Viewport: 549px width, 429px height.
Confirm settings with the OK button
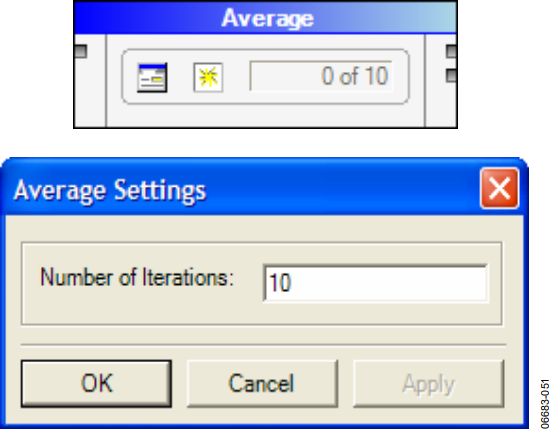click(96, 383)
